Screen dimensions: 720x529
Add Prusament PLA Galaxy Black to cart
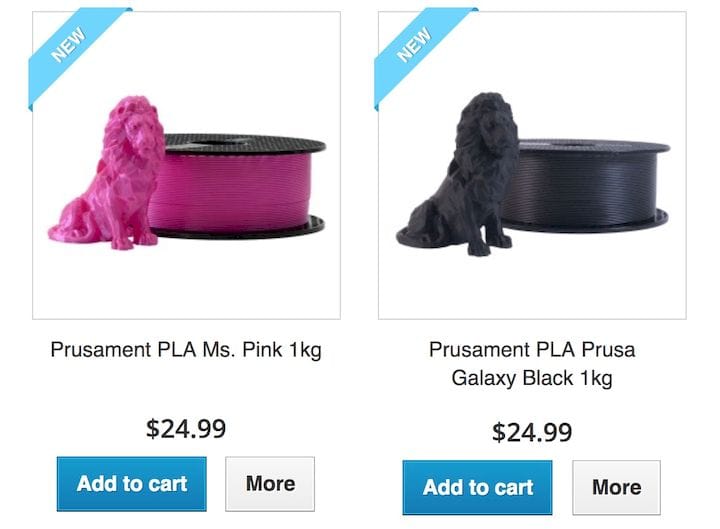(477, 487)
